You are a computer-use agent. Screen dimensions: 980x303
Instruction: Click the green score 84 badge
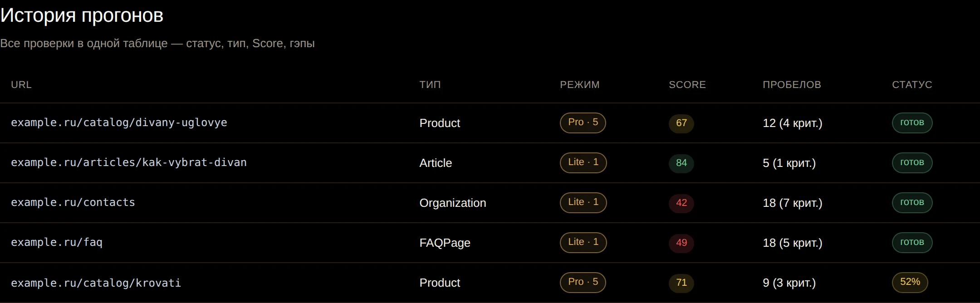681,163
